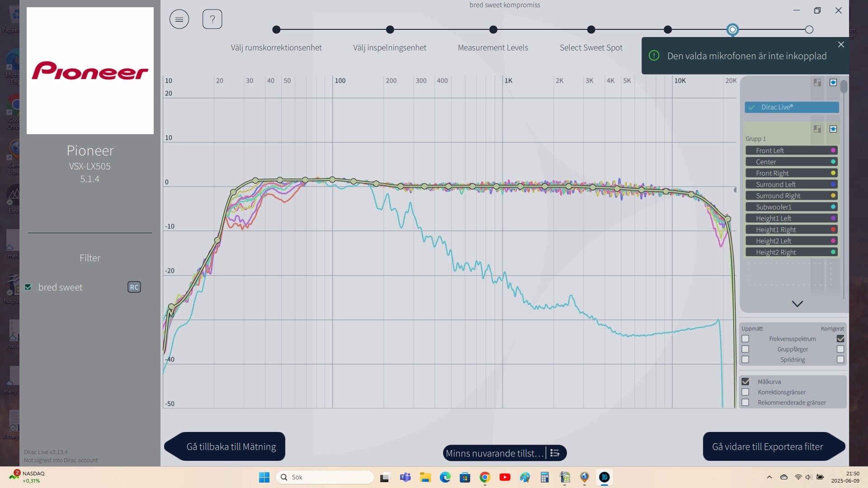
Task: Go to the Select Sweet Spot step
Action: 591,30
